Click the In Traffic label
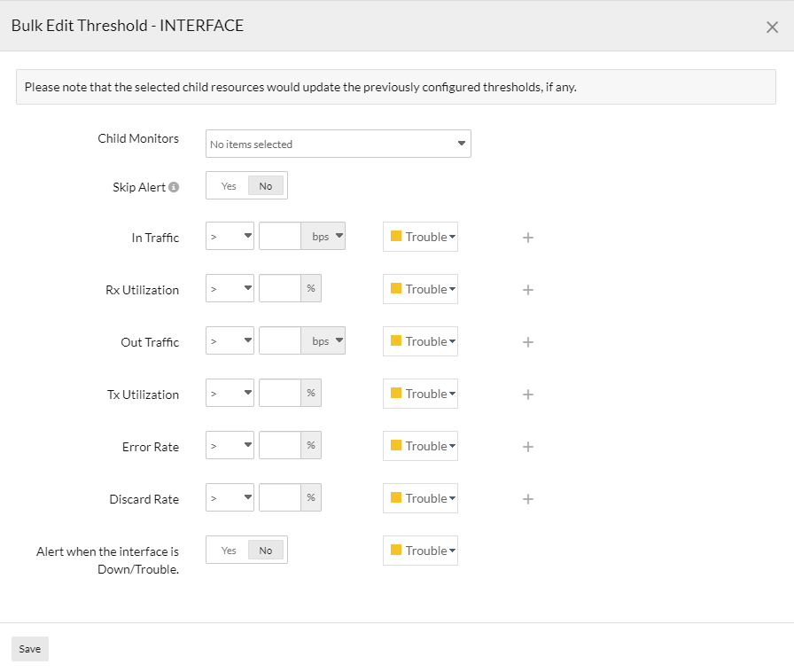 [155, 238]
